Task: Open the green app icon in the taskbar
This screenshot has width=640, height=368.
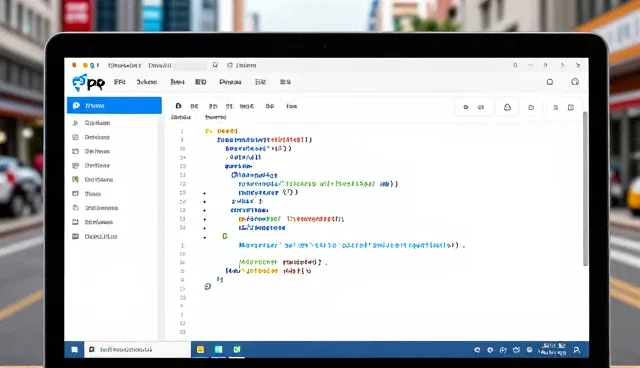Action: pos(237,349)
